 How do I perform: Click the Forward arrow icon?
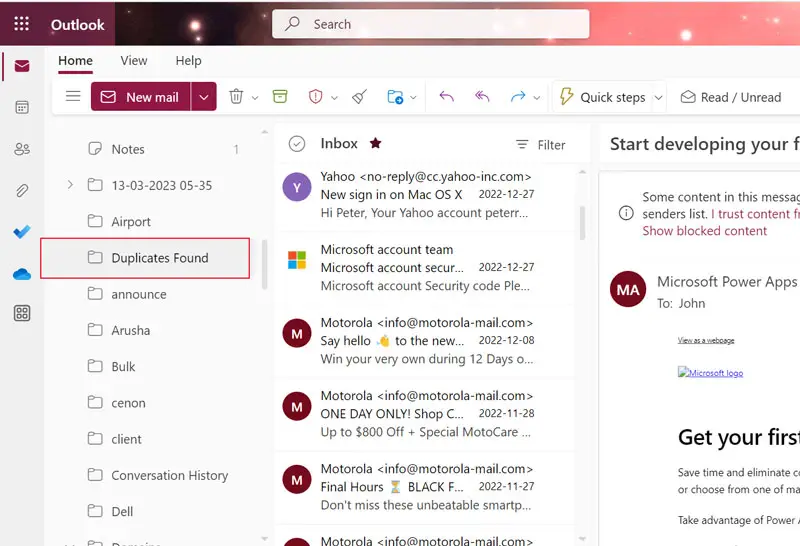pos(518,96)
